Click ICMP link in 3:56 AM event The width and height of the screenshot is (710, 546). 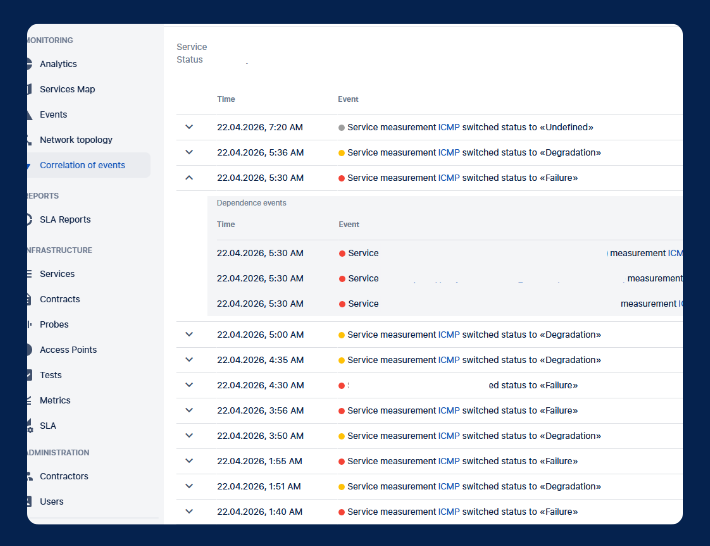pos(449,411)
